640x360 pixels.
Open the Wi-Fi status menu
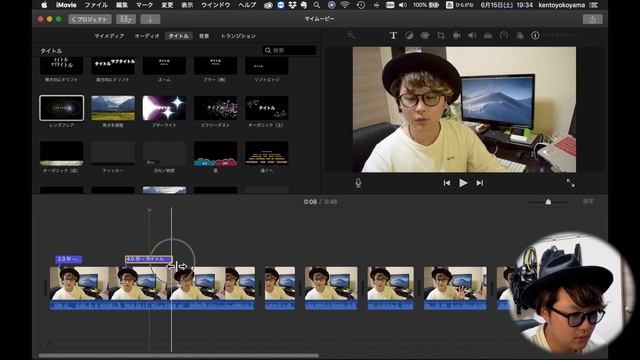(345, 5)
